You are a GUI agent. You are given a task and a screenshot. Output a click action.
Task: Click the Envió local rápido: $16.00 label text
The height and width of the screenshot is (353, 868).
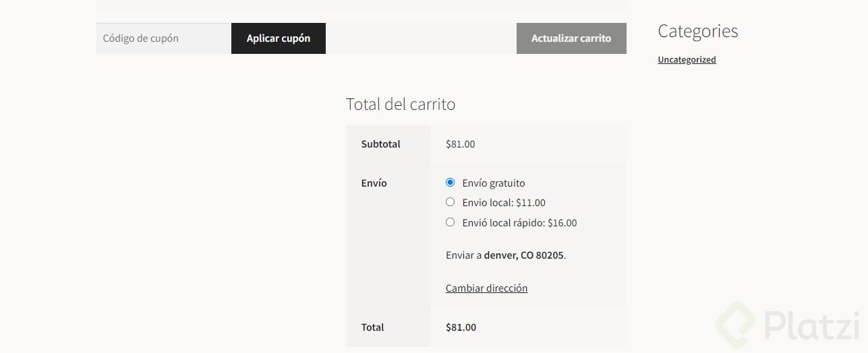519,223
